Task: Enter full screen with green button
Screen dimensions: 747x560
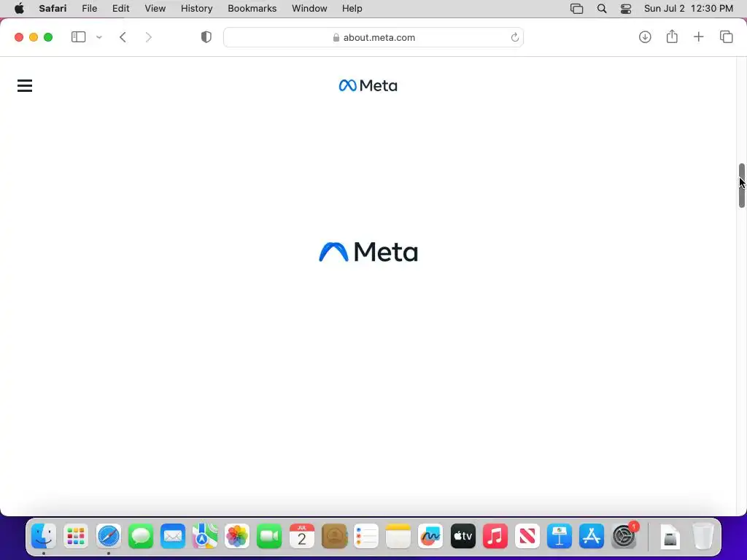Action: tap(48, 37)
